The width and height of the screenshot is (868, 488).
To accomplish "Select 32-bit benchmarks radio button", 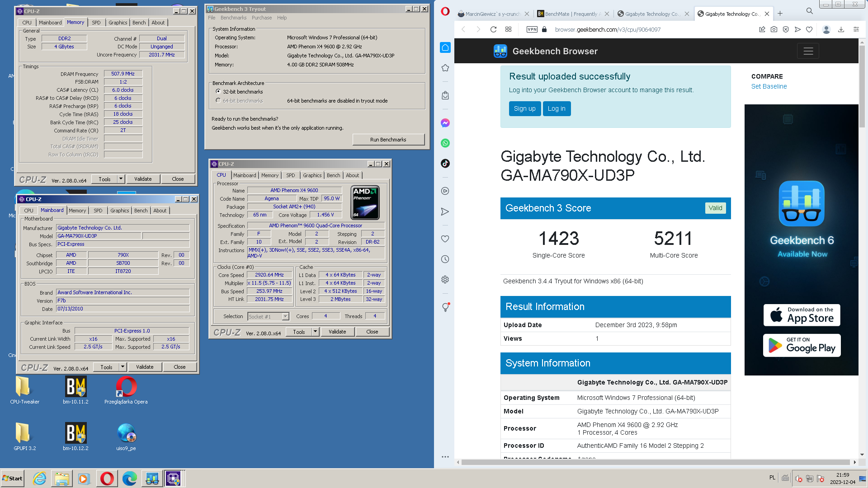I will (218, 91).
